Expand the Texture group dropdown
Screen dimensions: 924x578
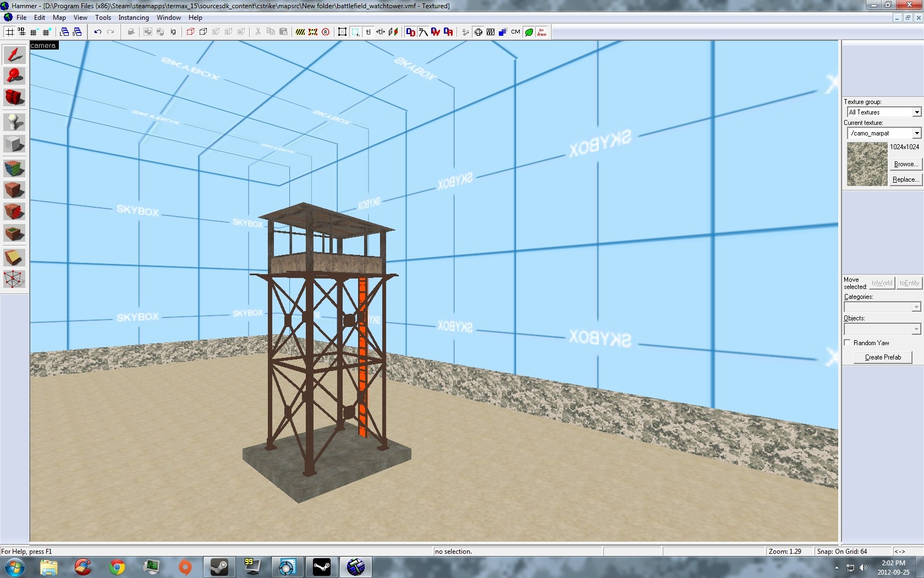tap(916, 112)
